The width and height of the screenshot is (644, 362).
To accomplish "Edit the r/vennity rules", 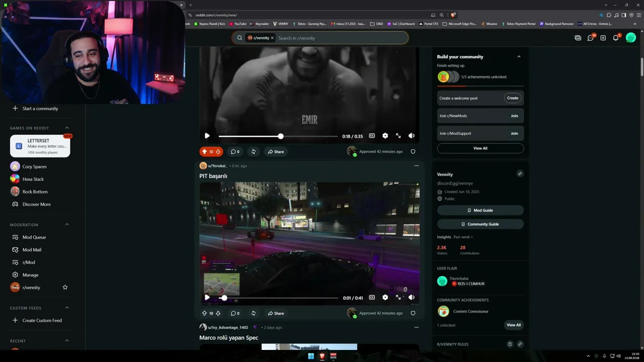I will coord(520,344).
